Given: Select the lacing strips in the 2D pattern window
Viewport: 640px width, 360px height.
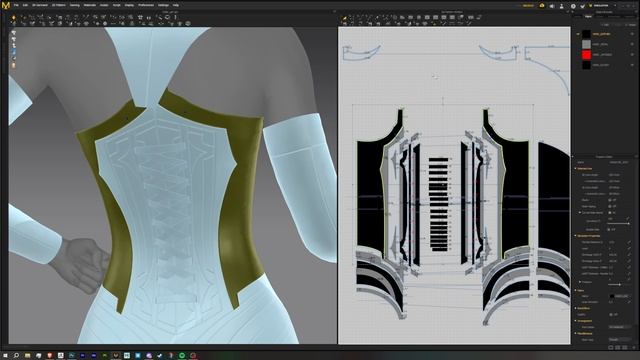Looking at the screenshot, I should [438, 203].
